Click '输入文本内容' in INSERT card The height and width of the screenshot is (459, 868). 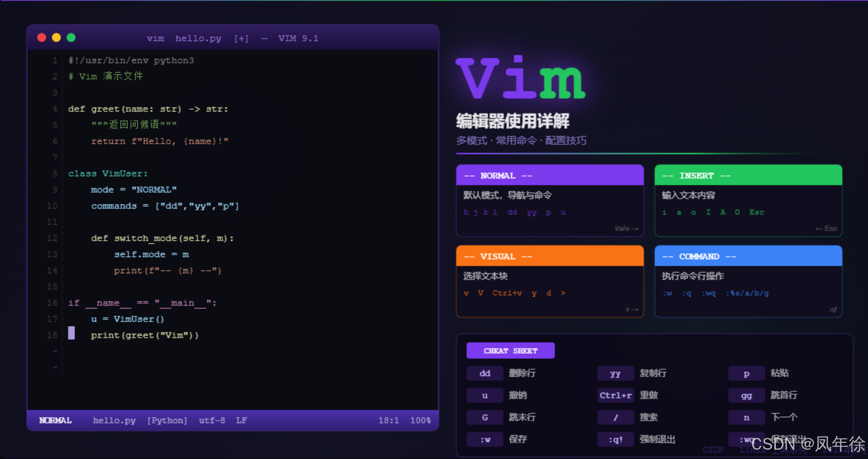688,195
